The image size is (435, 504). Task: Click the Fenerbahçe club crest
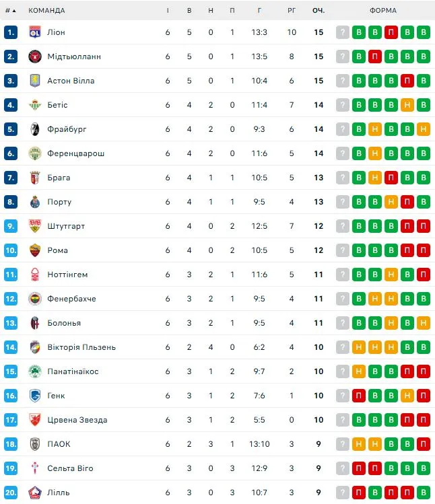point(35,299)
